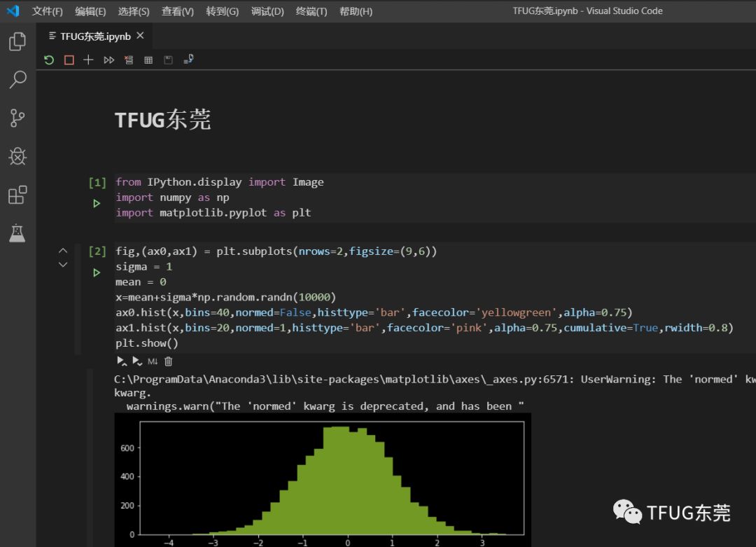
Task: Open the 编辑(E) menu
Action: pos(90,11)
